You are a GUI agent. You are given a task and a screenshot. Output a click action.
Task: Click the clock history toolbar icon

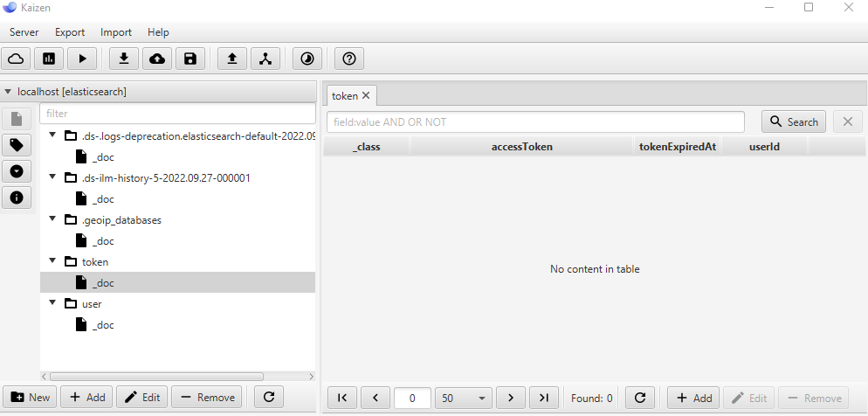(x=307, y=59)
